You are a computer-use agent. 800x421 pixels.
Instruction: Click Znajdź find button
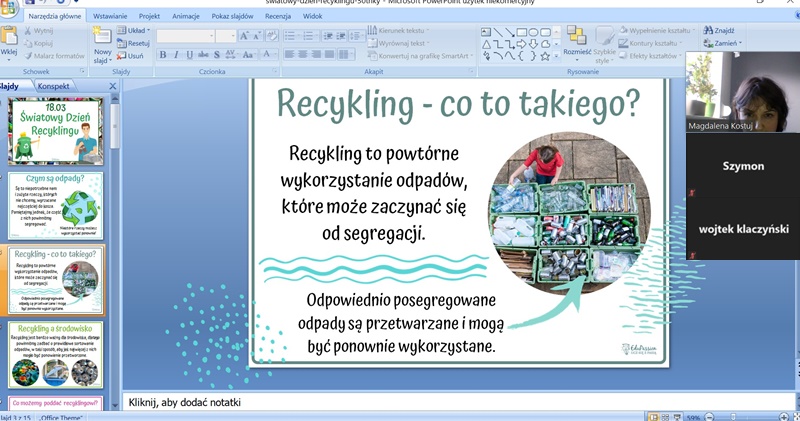(719, 31)
